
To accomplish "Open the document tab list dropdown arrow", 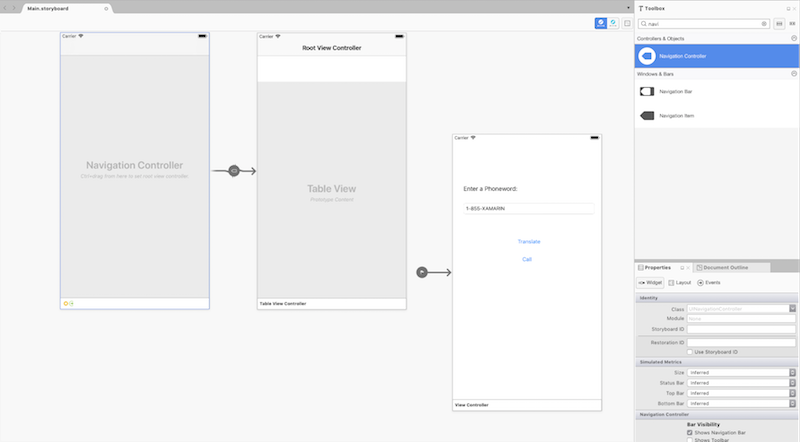I will coord(628,8).
